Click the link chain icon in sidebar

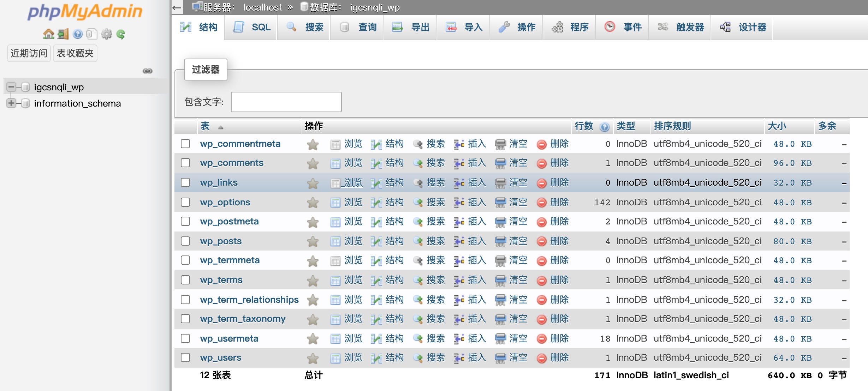[147, 71]
